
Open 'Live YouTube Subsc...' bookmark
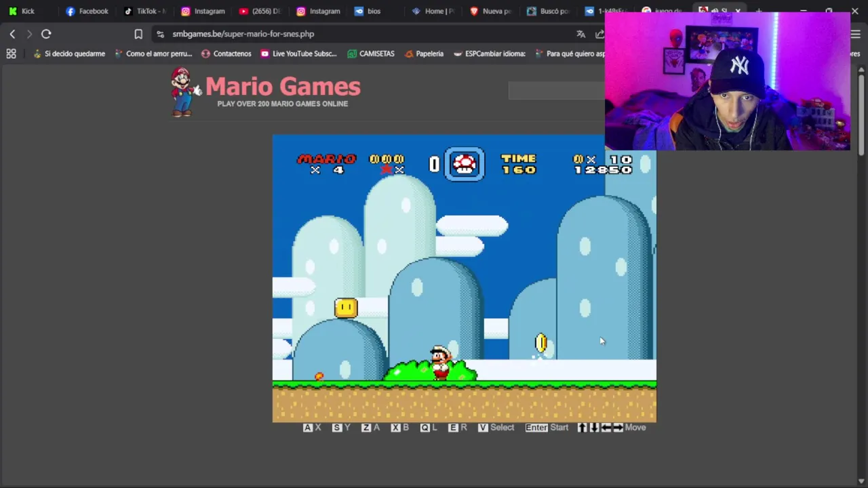[x=299, y=54]
